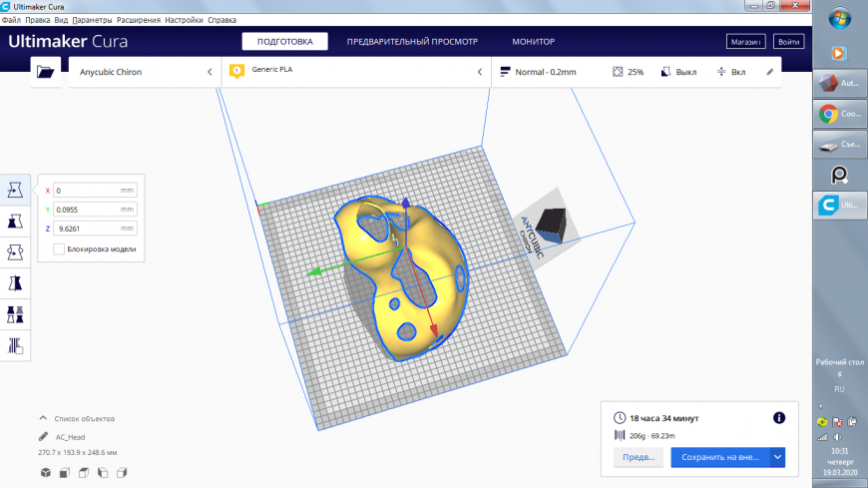This screenshot has height=488, width=868.
Task: Click the print time clock icon
Action: coord(620,418)
